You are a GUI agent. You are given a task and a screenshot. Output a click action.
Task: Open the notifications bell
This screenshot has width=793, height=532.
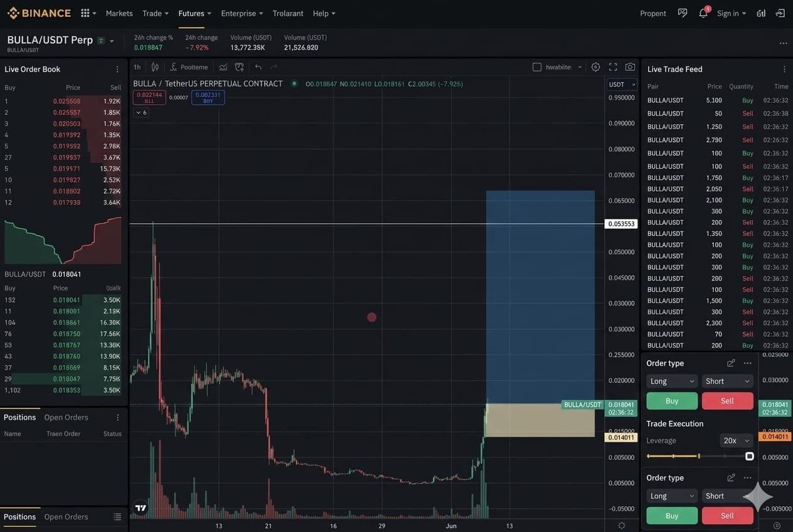pyautogui.click(x=703, y=13)
